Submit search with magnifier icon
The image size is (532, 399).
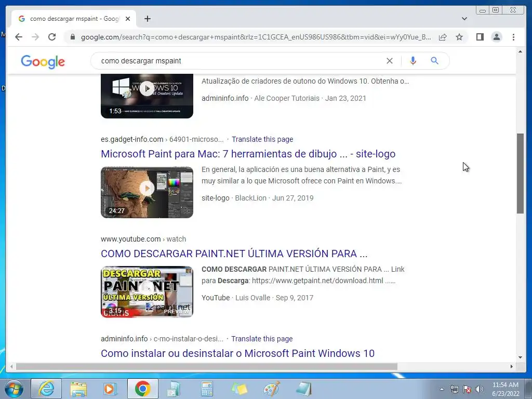click(x=435, y=61)
